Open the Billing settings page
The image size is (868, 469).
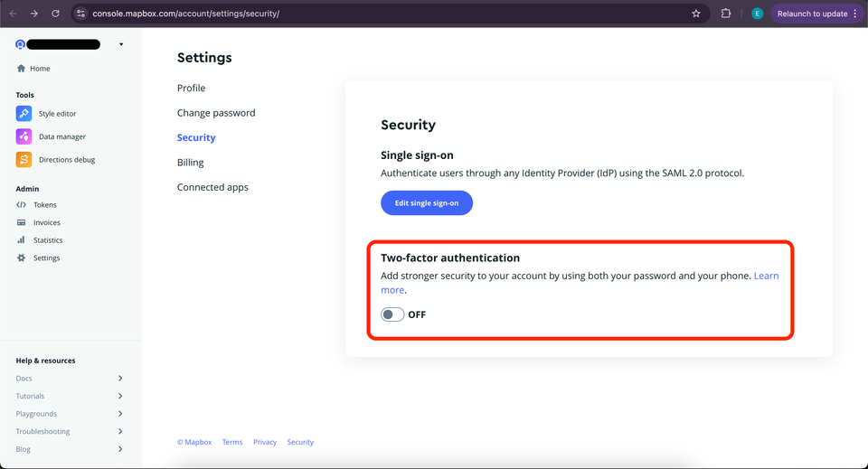point(191,163)
